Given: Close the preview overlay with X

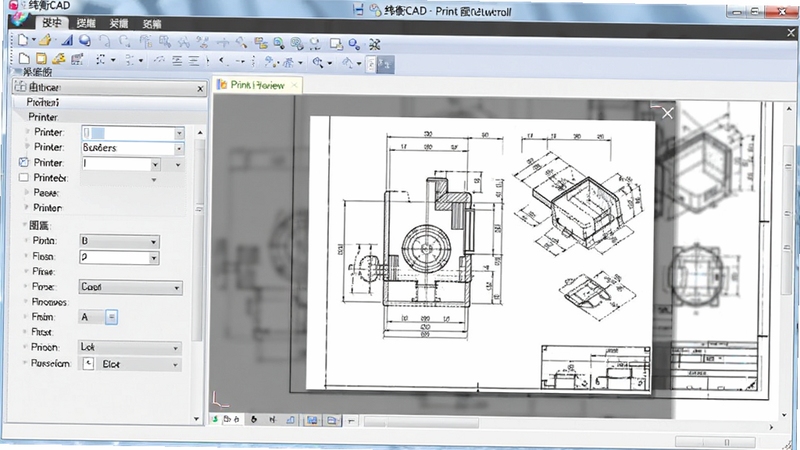Looking at the screenshot, I should 667,113.
